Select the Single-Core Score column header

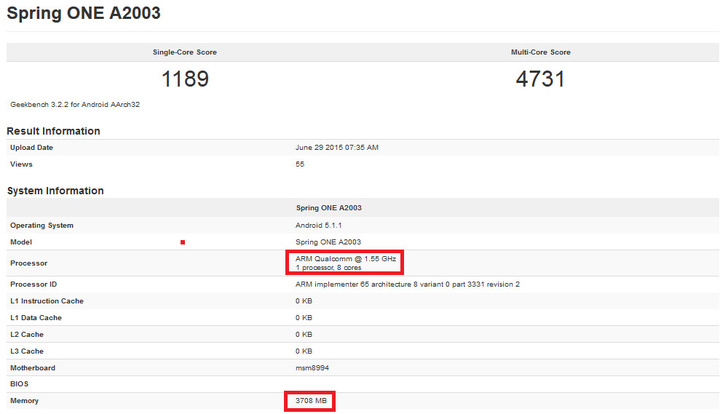(x=184, y=52)
